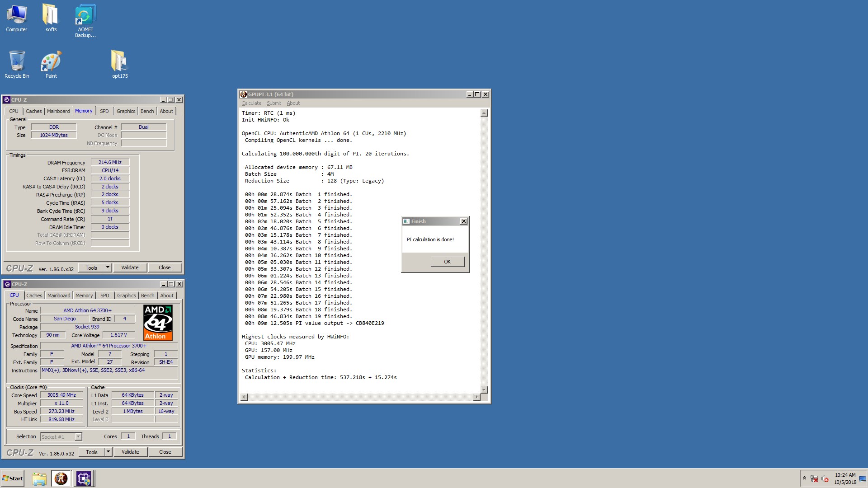Click the Bus Speed value 273.23 MHz

[61, 411]
